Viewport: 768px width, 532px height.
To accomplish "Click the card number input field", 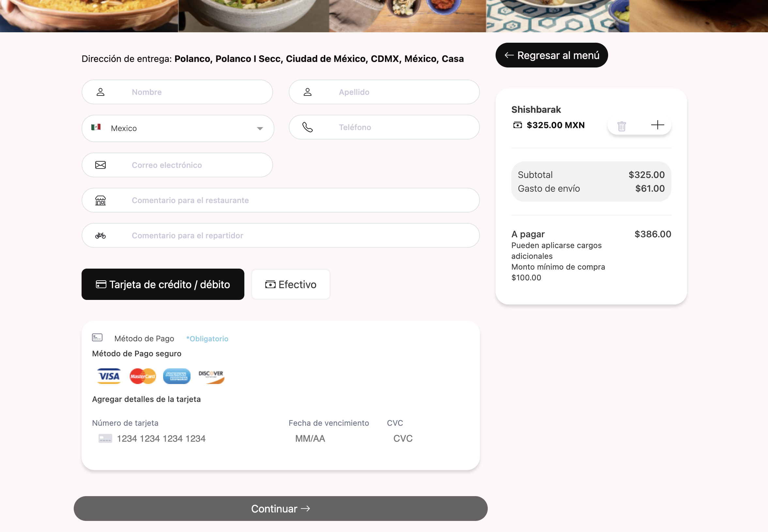I will [187, 438].
